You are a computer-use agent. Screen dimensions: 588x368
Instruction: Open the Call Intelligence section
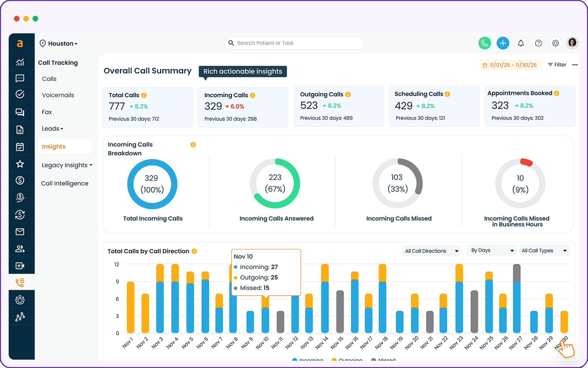click(x=64, y=183)
